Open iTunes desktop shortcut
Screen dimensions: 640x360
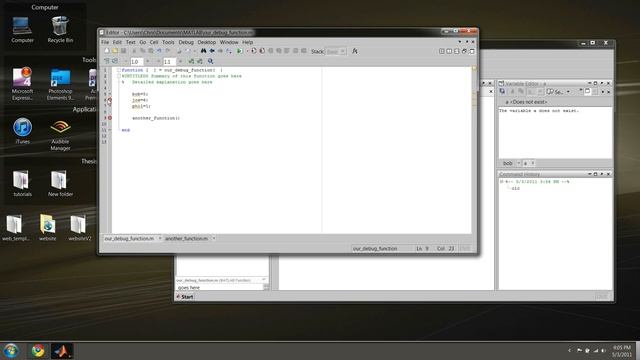pos(22,131)
